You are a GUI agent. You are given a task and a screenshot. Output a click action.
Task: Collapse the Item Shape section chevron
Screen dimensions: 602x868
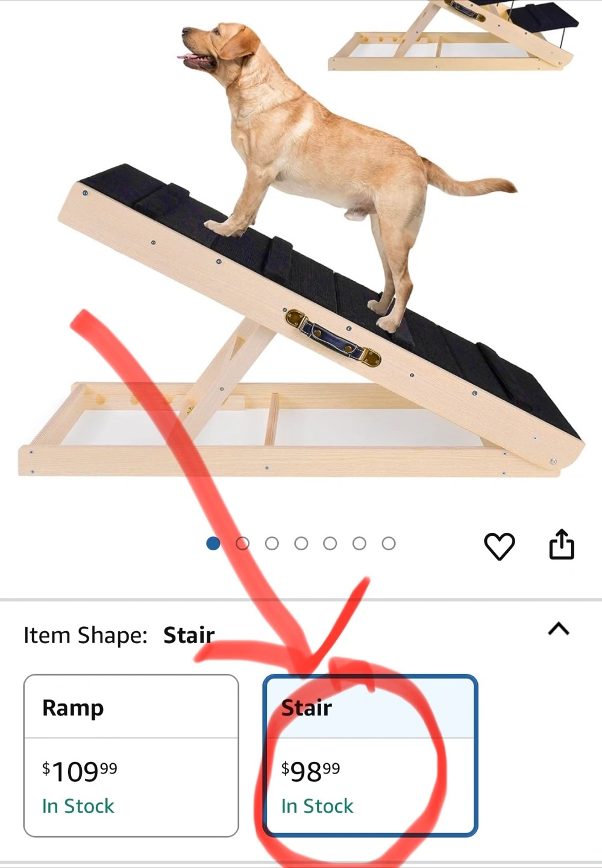tap(559, 629)
